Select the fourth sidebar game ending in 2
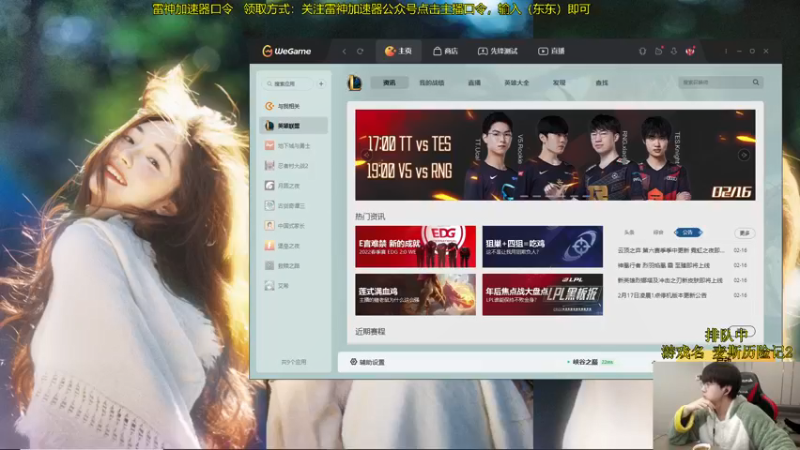This screenshot has width=800, height=450. (x=293, y=166)
